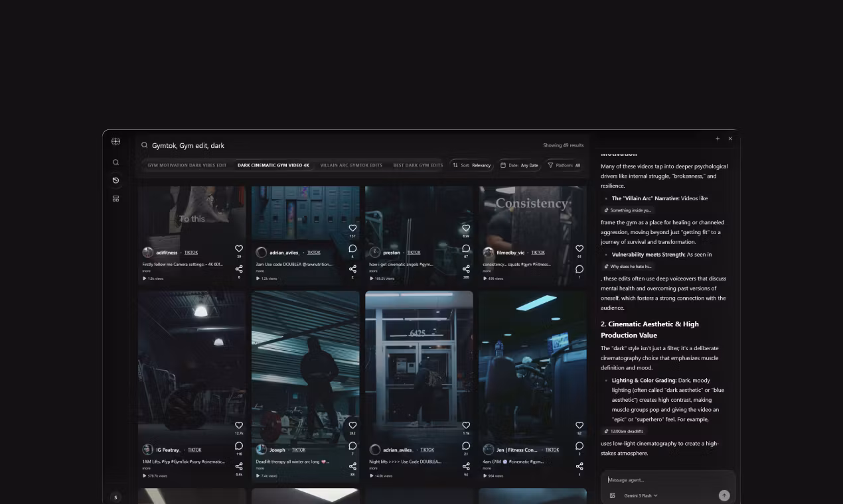This screenshot has width=843, height=504.
Task: Open the Platform All dropdown
Action: tap(564, 165)
